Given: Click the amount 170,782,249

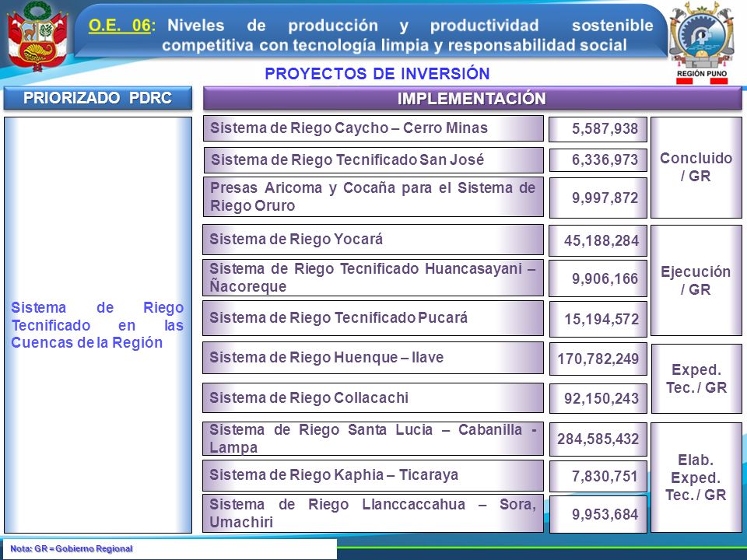Looking at the screenshot, I should click(x=598, y=359).
